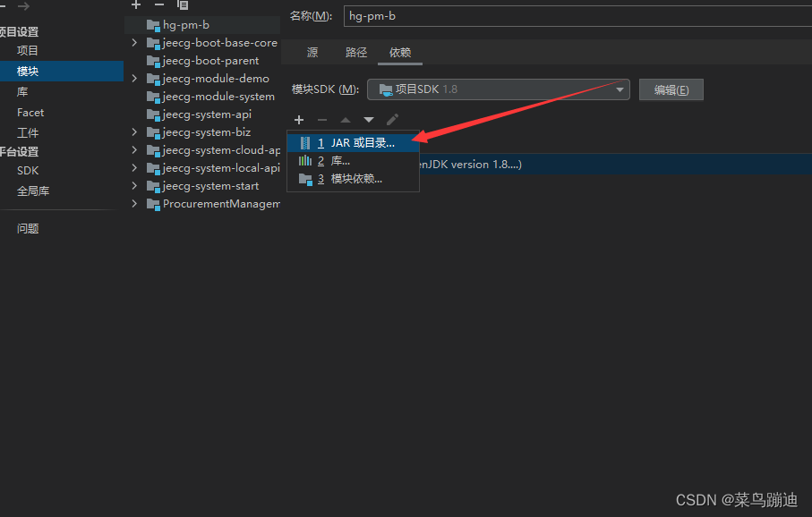Click the forward navigation arrow

click(x=23, y=6)
